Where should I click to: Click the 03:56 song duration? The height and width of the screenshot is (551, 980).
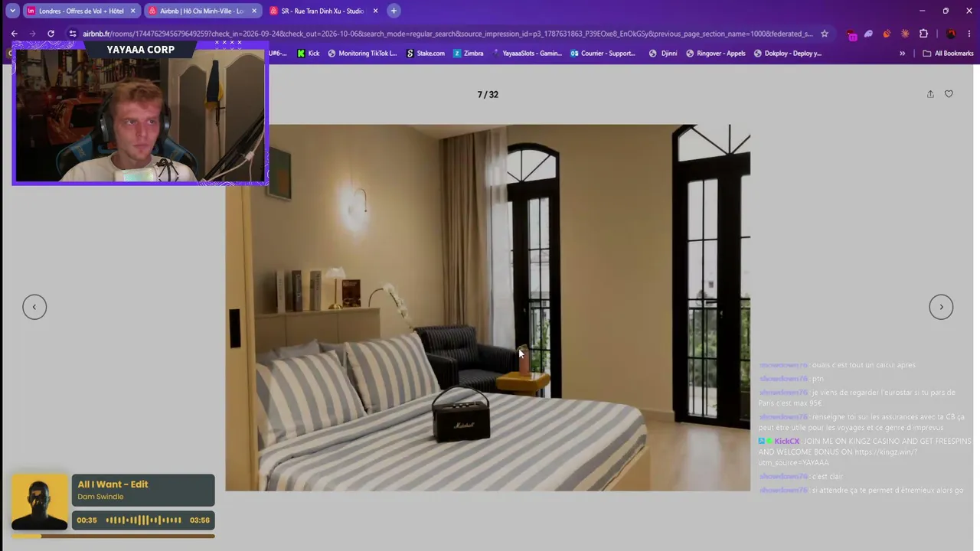coord(200,520)
